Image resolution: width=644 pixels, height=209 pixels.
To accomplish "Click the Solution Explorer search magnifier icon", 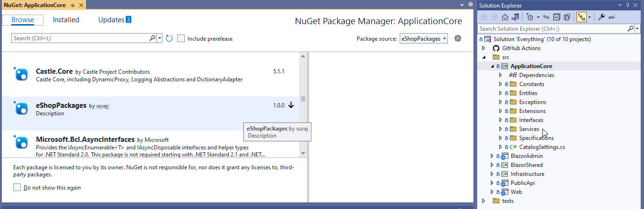I will tap(631, 29).
